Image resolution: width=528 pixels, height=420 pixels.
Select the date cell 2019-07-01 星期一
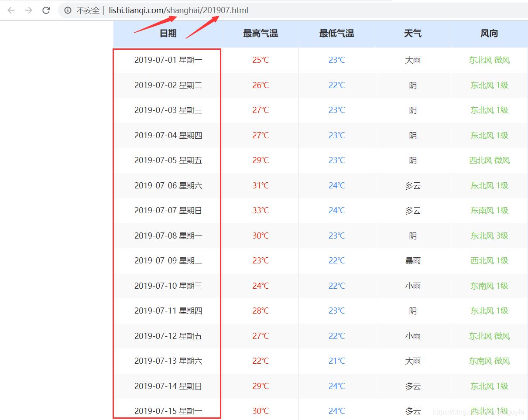pos(168,60)
